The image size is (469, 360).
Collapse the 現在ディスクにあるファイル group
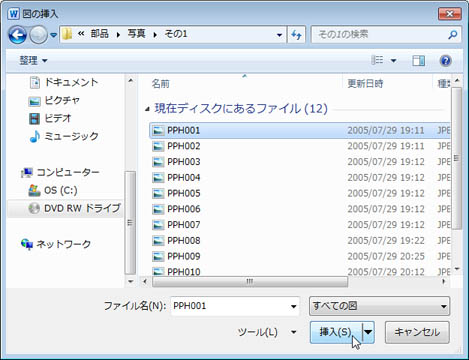(x=147, y=109)
